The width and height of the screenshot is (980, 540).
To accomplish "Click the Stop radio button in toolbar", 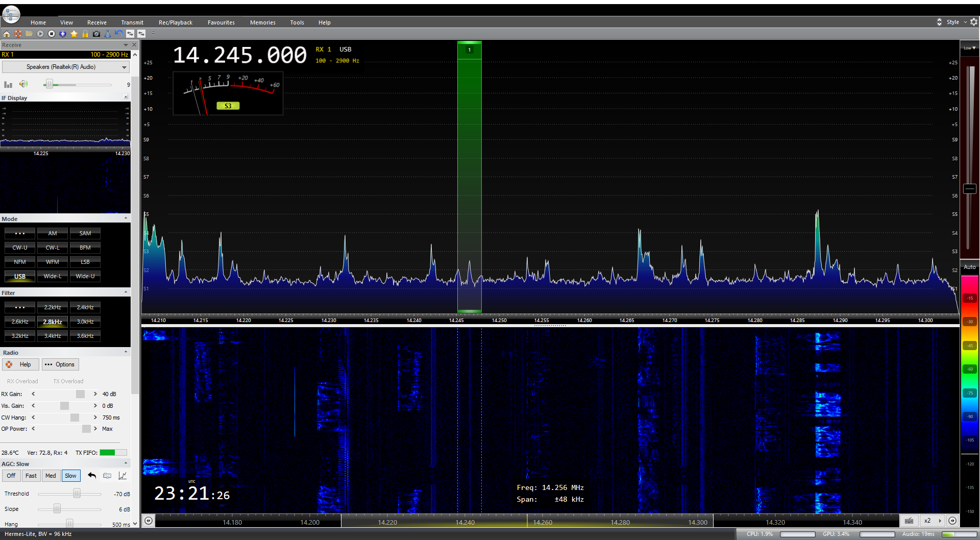I will pyautogui.click(x=52, y=34).
